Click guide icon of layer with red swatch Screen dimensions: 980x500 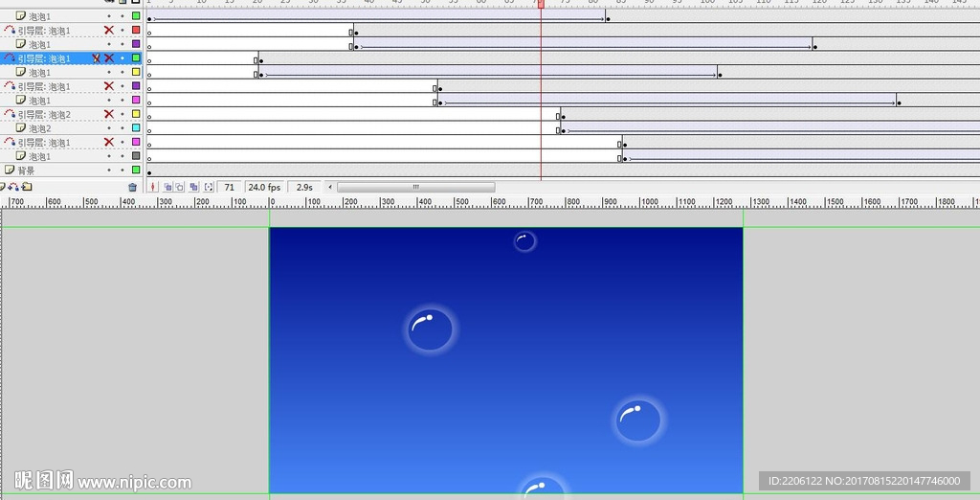pos(10,30)
